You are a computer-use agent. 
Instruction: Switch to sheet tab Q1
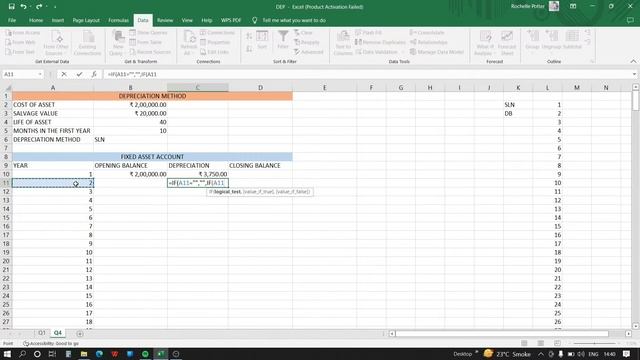pyautogui.click(x=42, y=333)
